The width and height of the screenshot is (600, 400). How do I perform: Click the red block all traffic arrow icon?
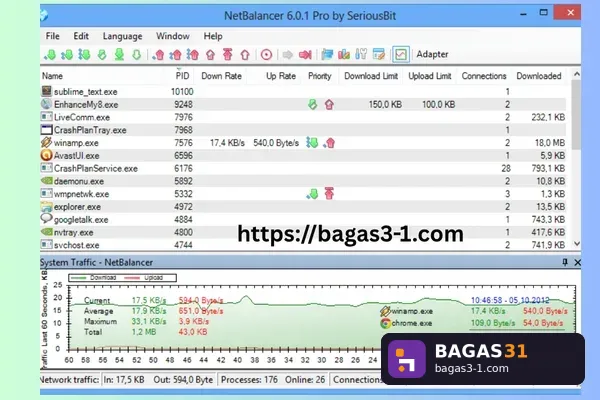pyautogui.click(x=305, y=55)
